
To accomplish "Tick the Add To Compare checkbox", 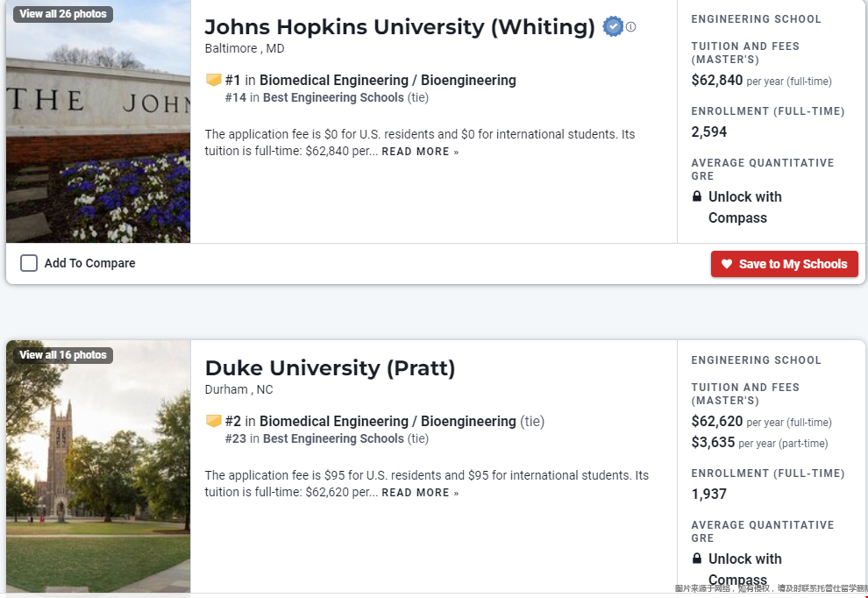I will [x=29, y=263].
